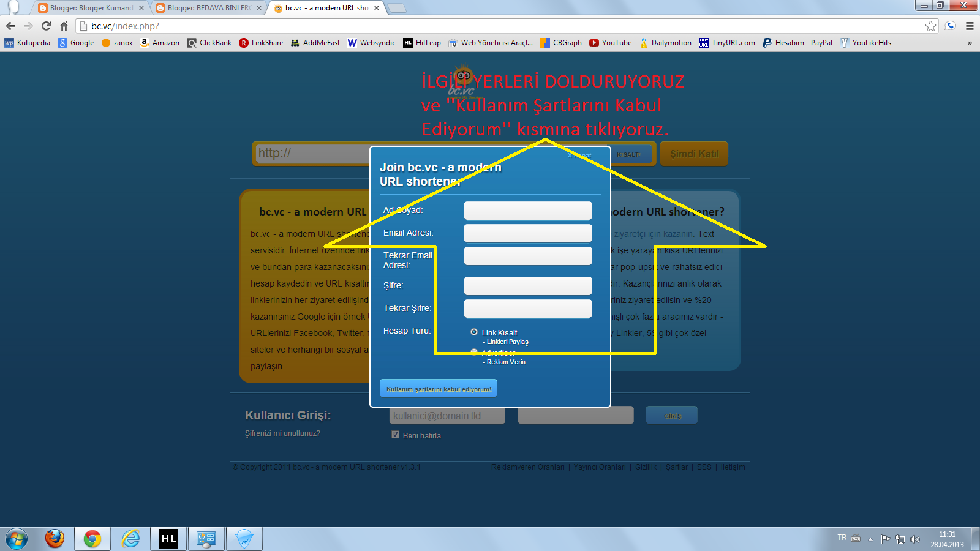Viewport: 980px width, 551px height.
Task: Focus the login password field beside GİRİŞ
Action: click(576, 416)
